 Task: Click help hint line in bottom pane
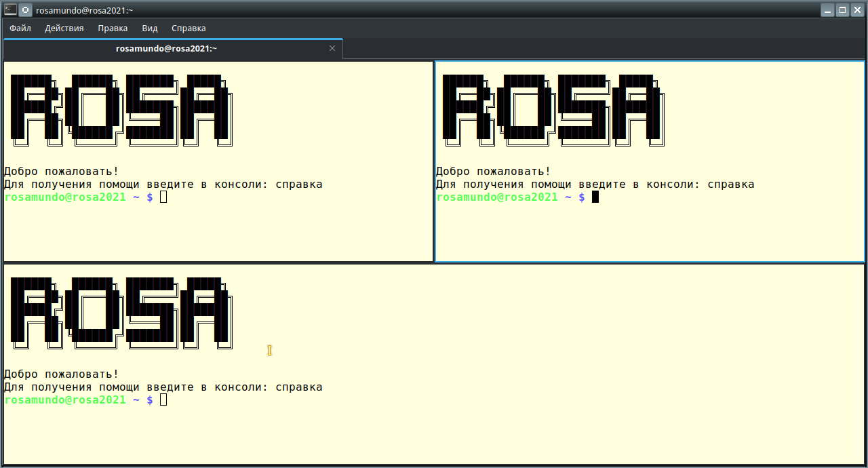point(163,387)
